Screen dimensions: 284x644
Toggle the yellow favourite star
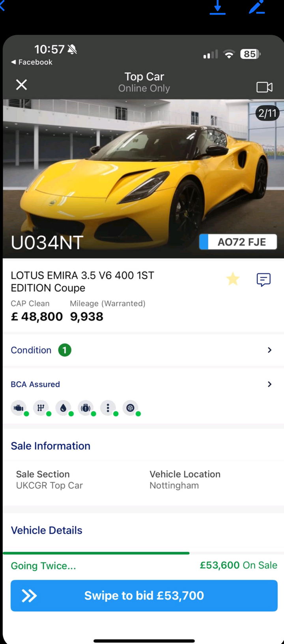click(233, 279)
